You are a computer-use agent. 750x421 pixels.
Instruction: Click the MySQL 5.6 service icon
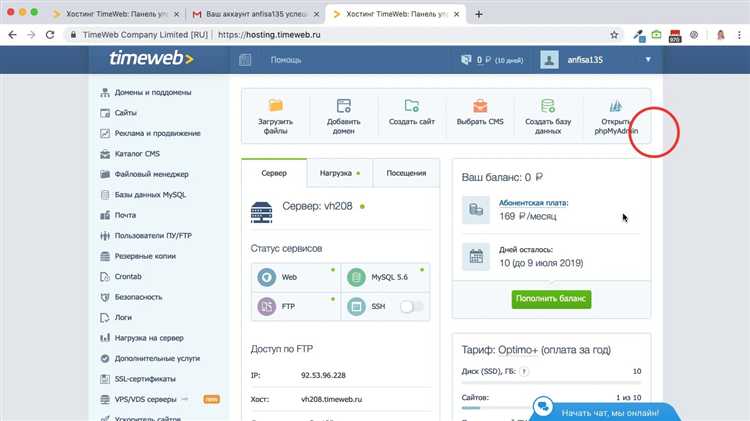point(356,277)
